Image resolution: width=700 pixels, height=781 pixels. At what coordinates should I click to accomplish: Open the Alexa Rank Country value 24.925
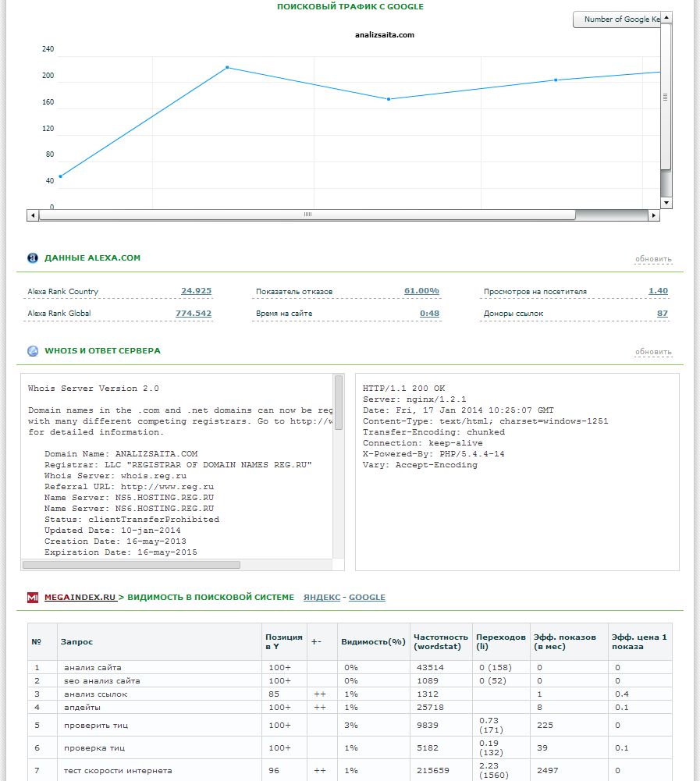pos(196,291)
